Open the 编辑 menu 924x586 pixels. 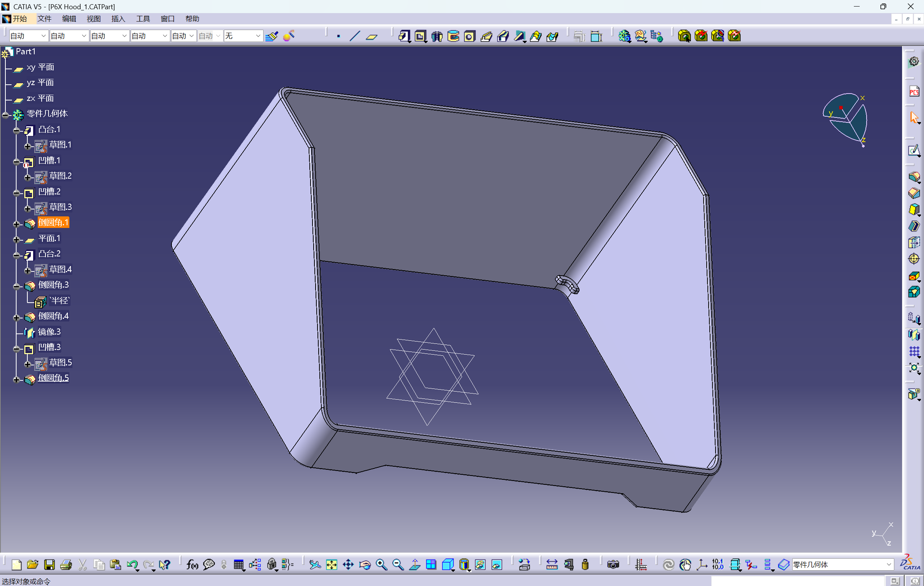pos(69,19)
